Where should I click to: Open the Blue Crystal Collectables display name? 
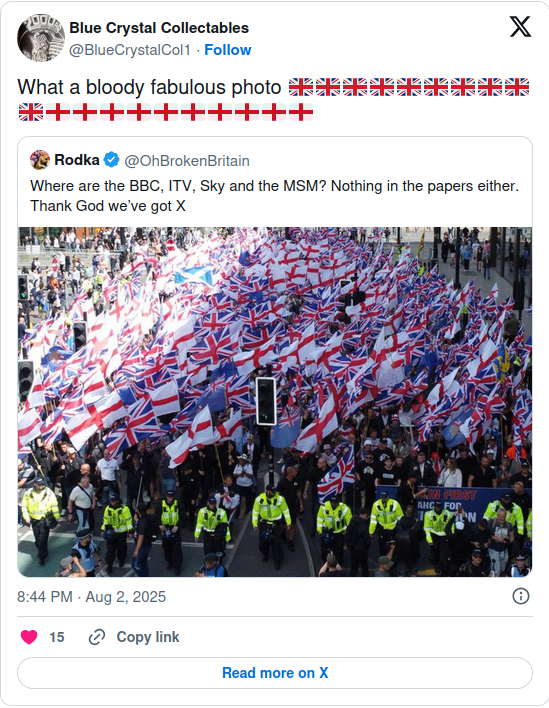159,28
